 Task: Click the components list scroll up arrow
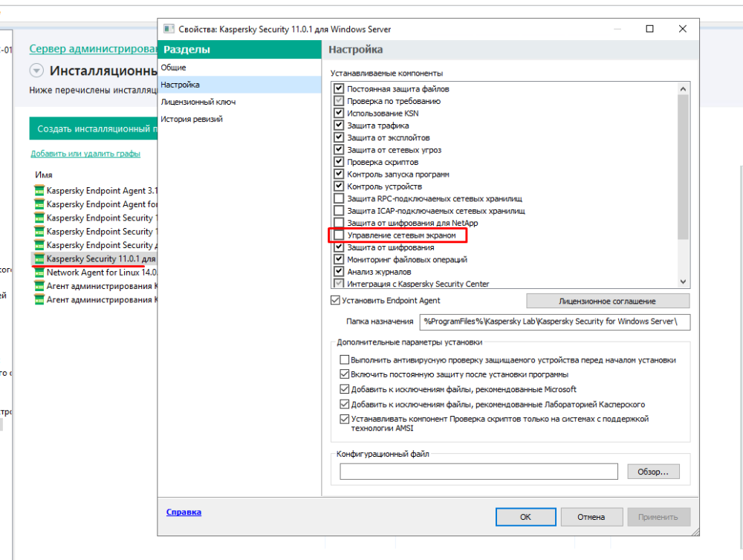click(x=683, y=88)
